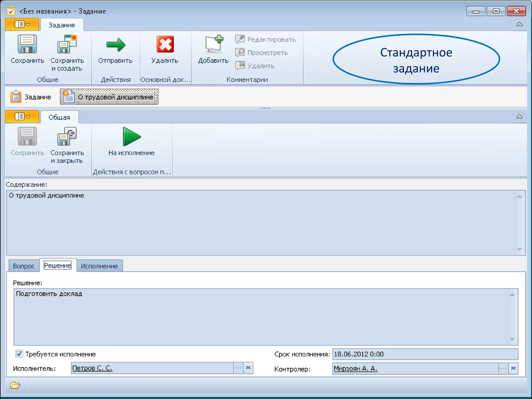532x399 pixels.
Task: Send to execution with На исполнение
Action: 131,137
